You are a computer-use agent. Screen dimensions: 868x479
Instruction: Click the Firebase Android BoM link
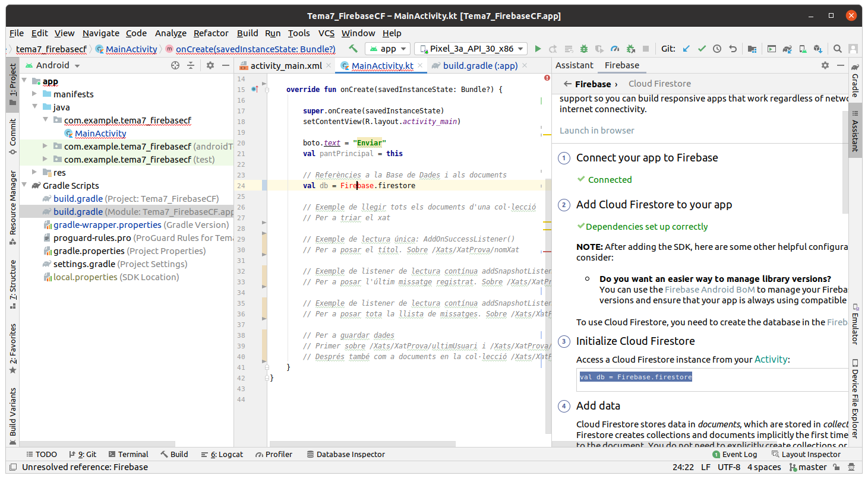coord(710,290)
